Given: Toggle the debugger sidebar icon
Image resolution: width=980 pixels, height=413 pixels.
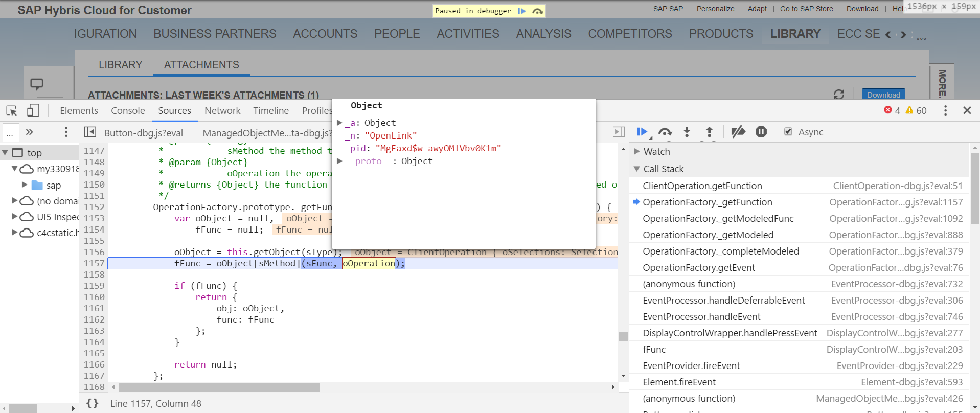Looking at the screenshot, I should [x=619, y=132].
